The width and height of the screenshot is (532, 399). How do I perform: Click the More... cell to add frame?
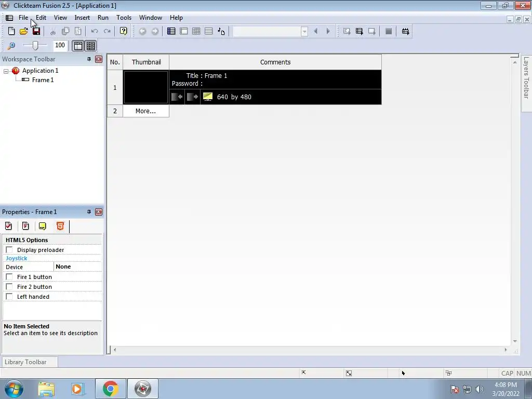click(x=145, y=111)
